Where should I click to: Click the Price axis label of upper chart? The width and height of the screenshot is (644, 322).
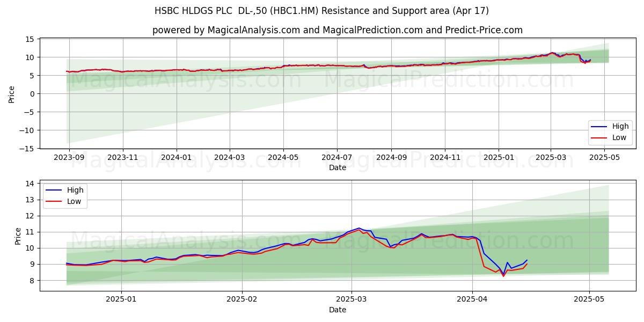tap(12, 94)
